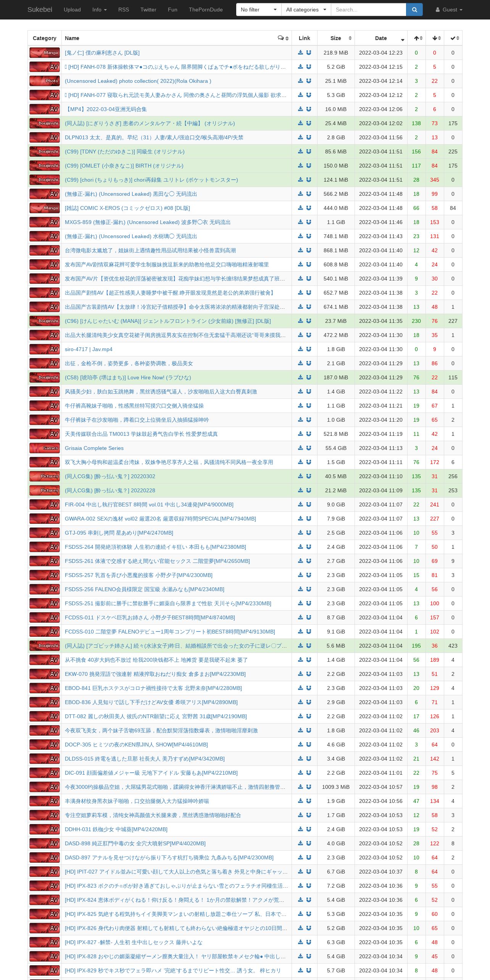
Task: Select seeders count 230
Action: click(416, 321)
